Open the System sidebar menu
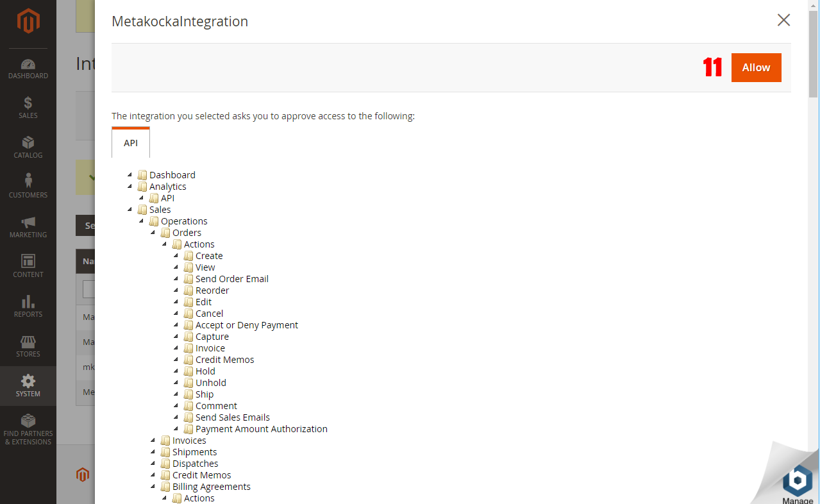Image resolution: width=820 pixels, height=504 pixels. click(28, 386)
